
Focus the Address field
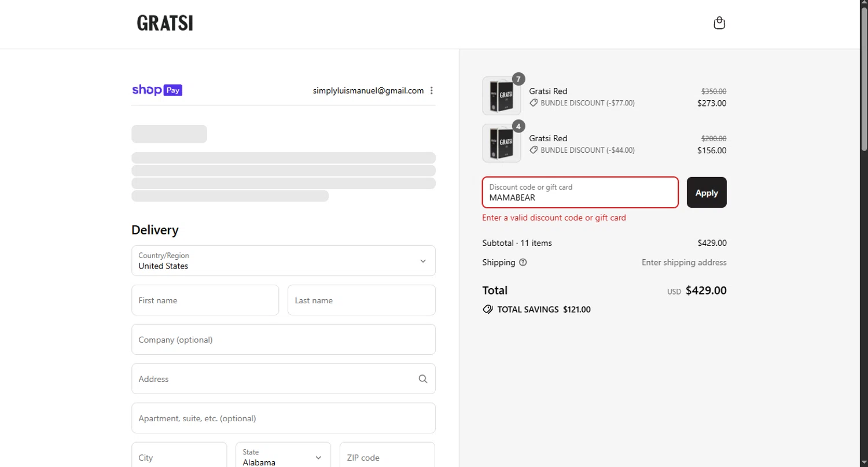284,379
